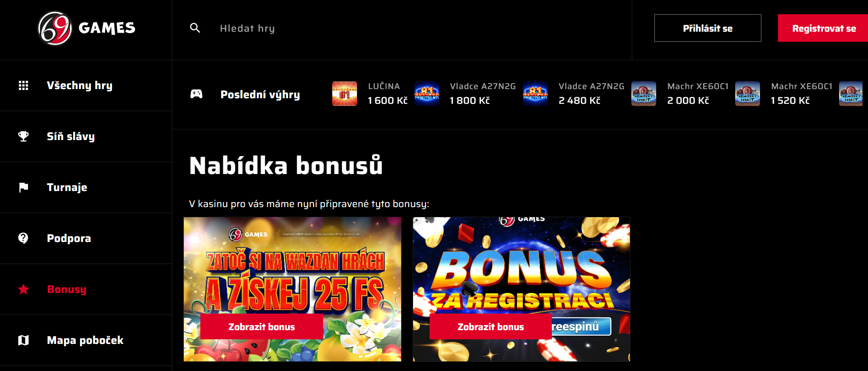Show the Wazdan 25 FS bonus

point(261,327)
